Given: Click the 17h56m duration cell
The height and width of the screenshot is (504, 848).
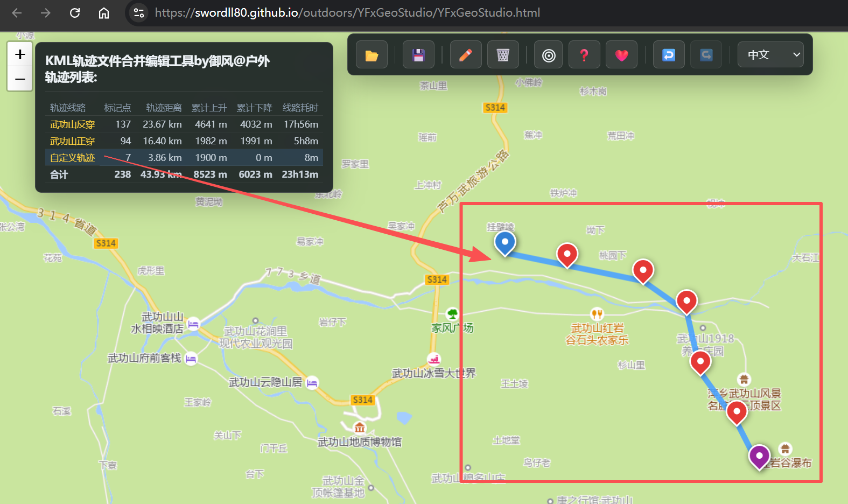Looking at the screenshot, I should pyautogui.click(x=301, y=124).
